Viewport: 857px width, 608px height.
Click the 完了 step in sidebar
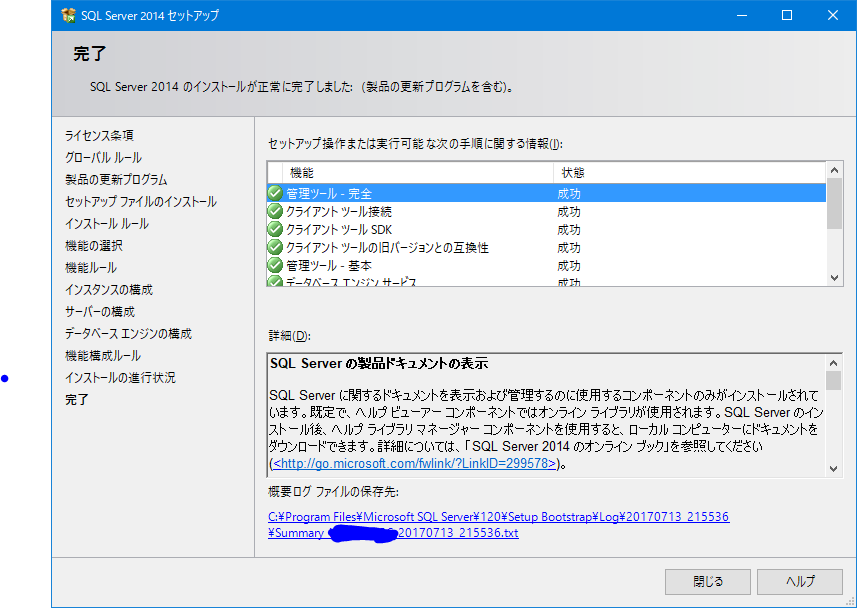tap(77, 400)
